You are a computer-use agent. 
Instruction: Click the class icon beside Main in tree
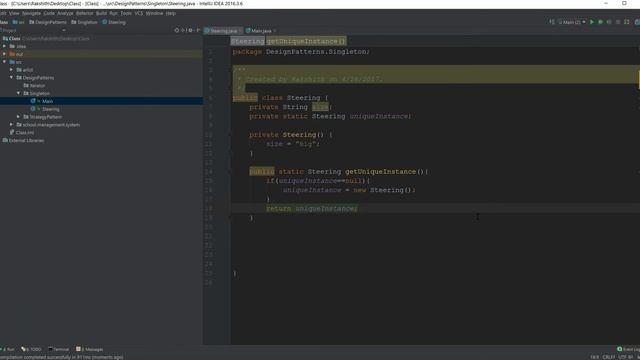click(33, 101)
